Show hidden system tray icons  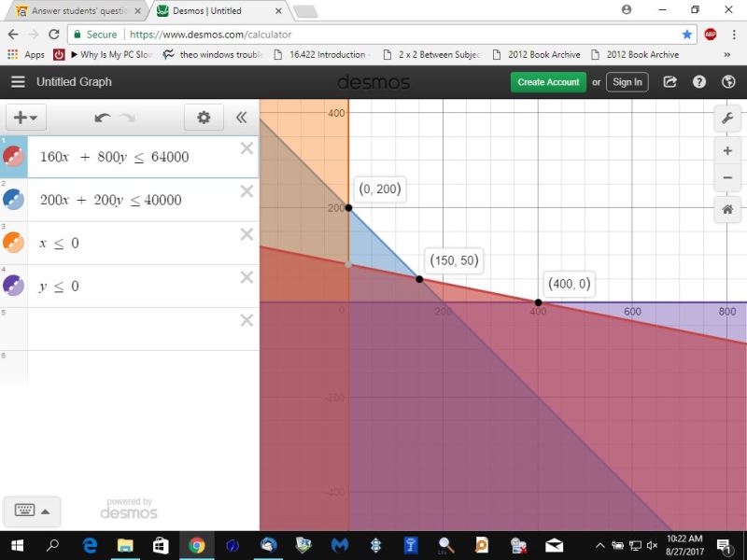pyautogui.click(x=600, y=546)
